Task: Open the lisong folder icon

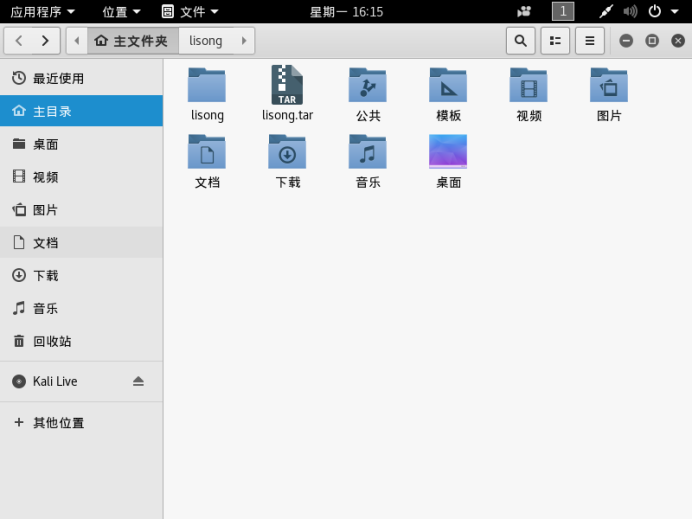Action: (207, 86)
